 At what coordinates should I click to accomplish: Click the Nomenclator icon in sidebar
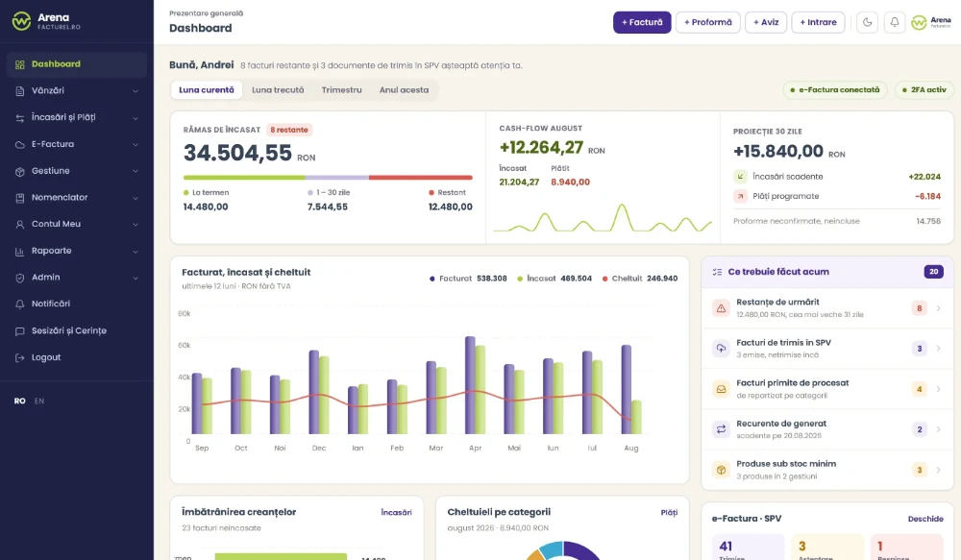tap(19, 198)
